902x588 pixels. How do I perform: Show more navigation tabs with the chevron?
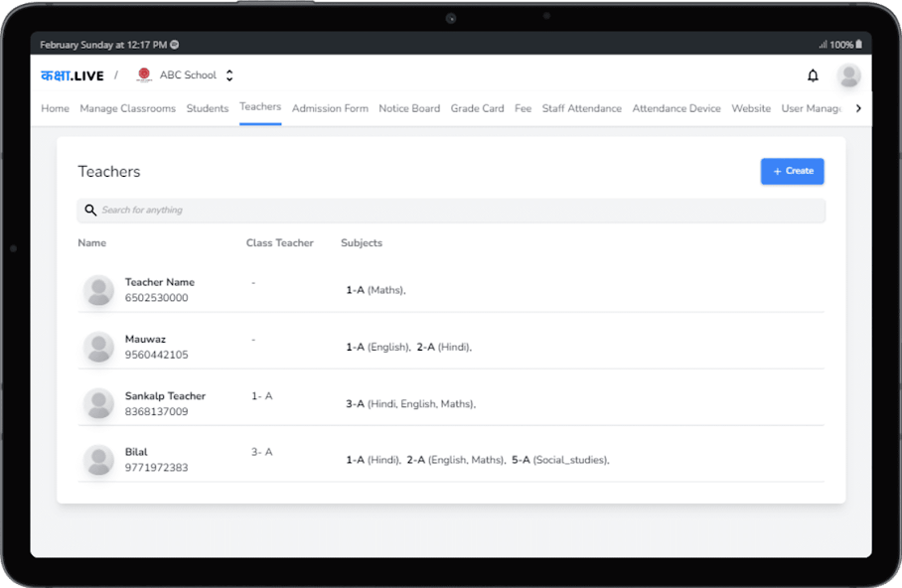(858, 108)
